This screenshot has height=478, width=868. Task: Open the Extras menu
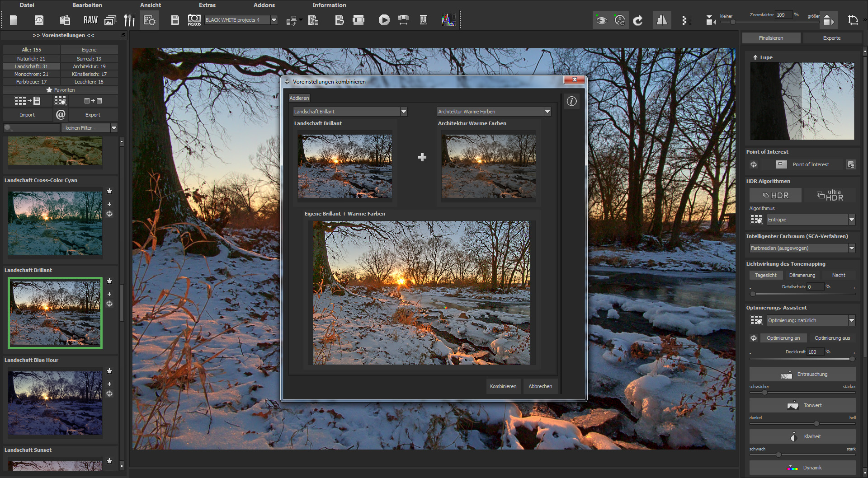[x=207, y=5]
